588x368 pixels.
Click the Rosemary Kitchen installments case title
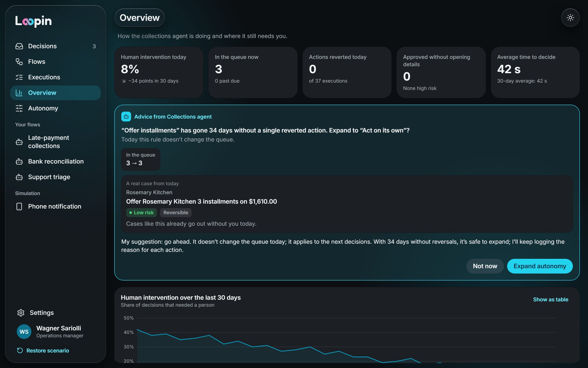coord(202,201)
